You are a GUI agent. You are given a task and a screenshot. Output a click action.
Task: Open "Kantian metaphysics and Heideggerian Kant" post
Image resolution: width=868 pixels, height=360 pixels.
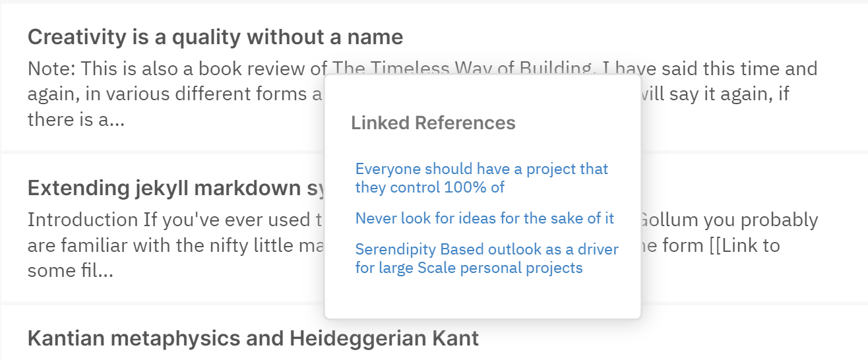[x=253, y=338]
